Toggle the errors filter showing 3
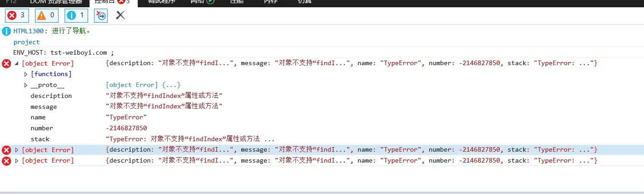The width and height of the screenshot is (644, 194). [x=17, y=15]
